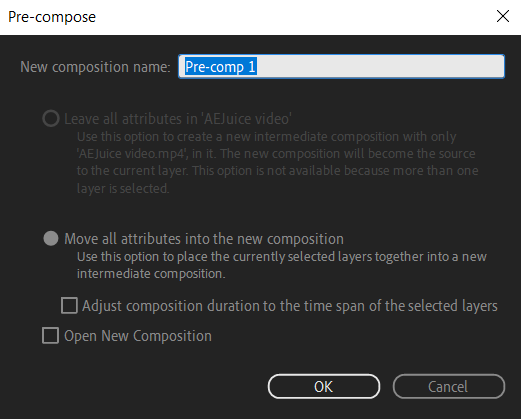521x419 pixels.
Task: Click the 'Move all attributes into the new composition' label
Action: [x=204, y=239]
